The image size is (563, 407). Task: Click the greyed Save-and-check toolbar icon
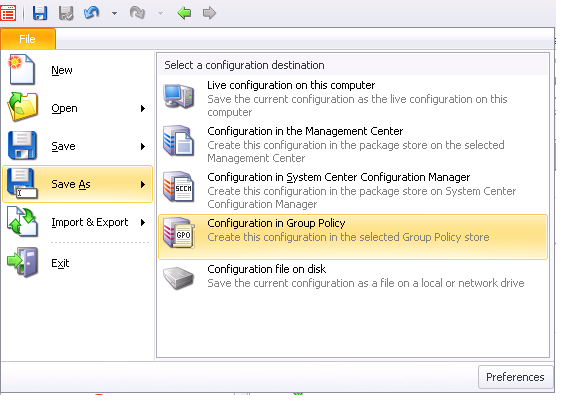(66, 13)
